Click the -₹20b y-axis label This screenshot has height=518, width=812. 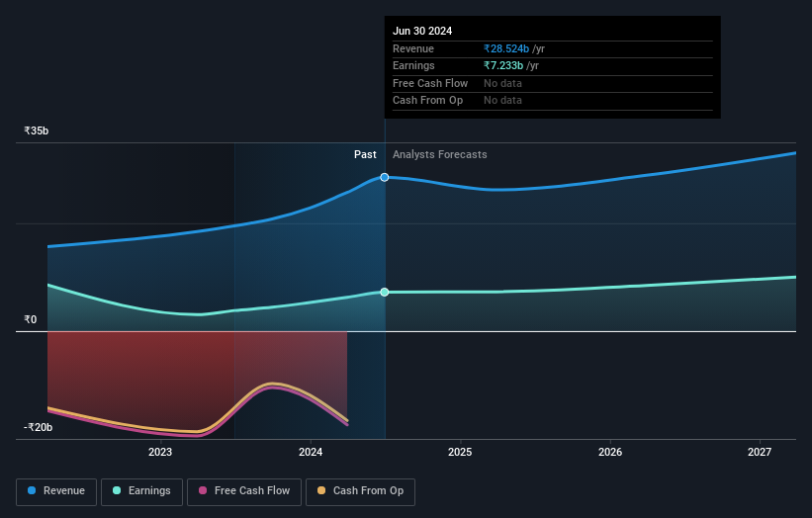click(38, 427)
